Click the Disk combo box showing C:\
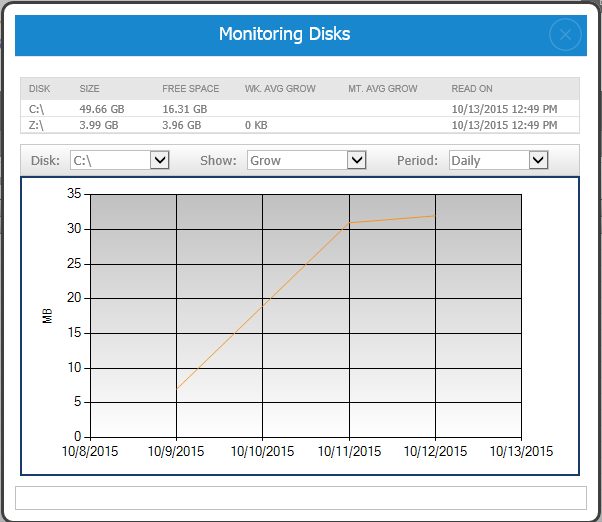Screen dimensions: 602x522 pos(120,160)
